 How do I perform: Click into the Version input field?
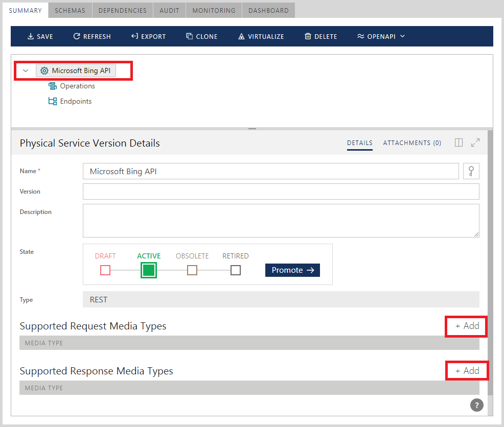point(281,192)
